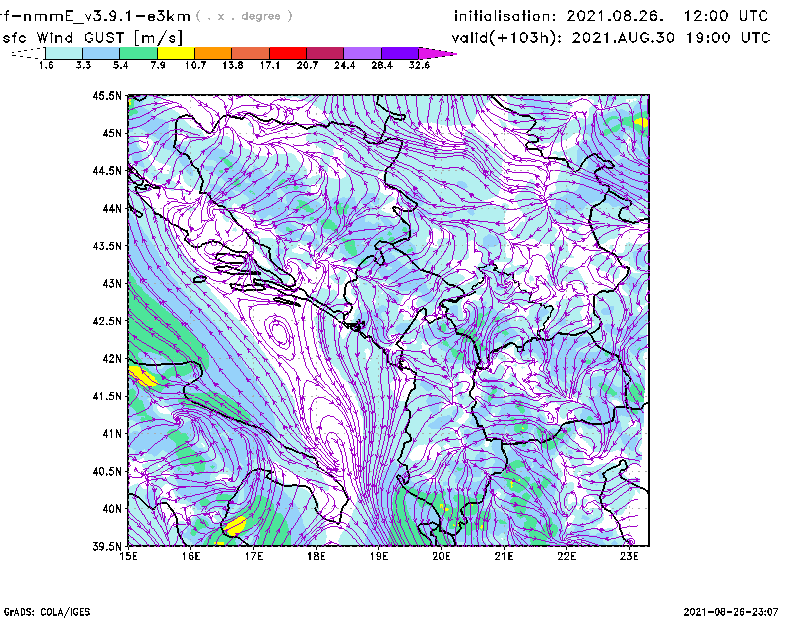800x618 pixels.
Task: Click the 43.5N latitude label
Action: [x=107, y=246]
